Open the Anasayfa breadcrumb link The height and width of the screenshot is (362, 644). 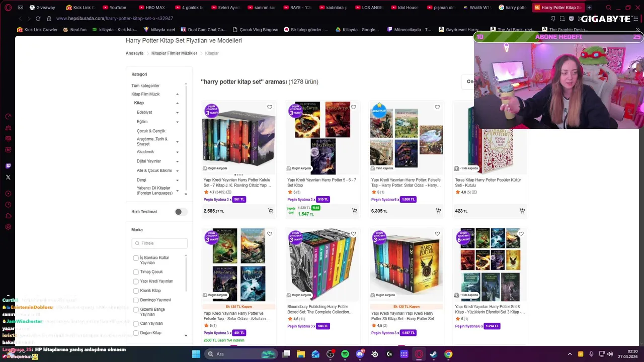[134, 53]
